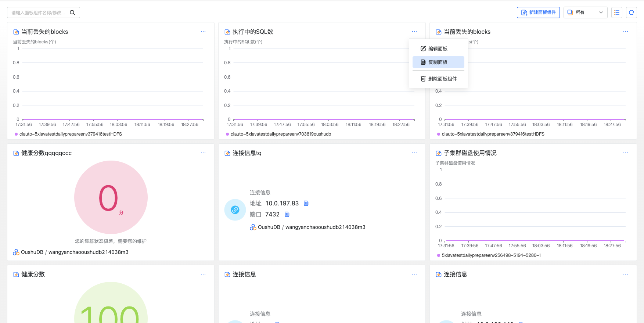Toggle legend ciauto-5xlavatestdailyprepareenv703619oushudb series
The height and width of the screenshot is (323, 644).
click(280, 134)
